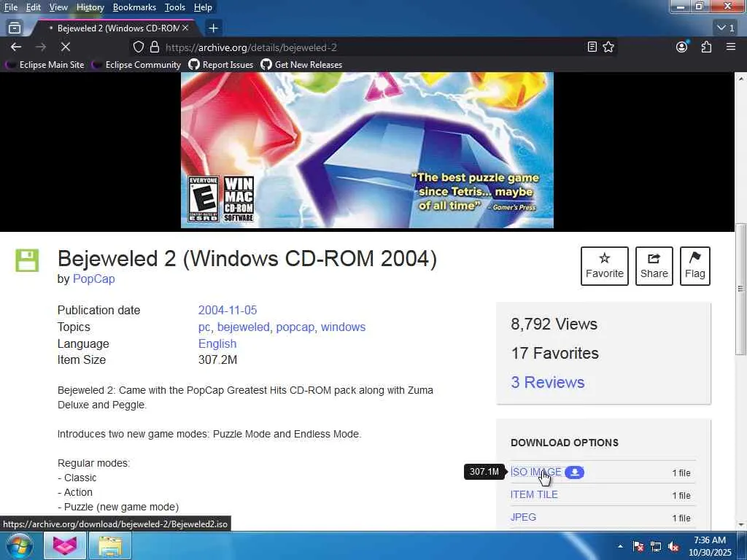Open the hamburger application menu
The image size is (747, 560).
(731, 47)
